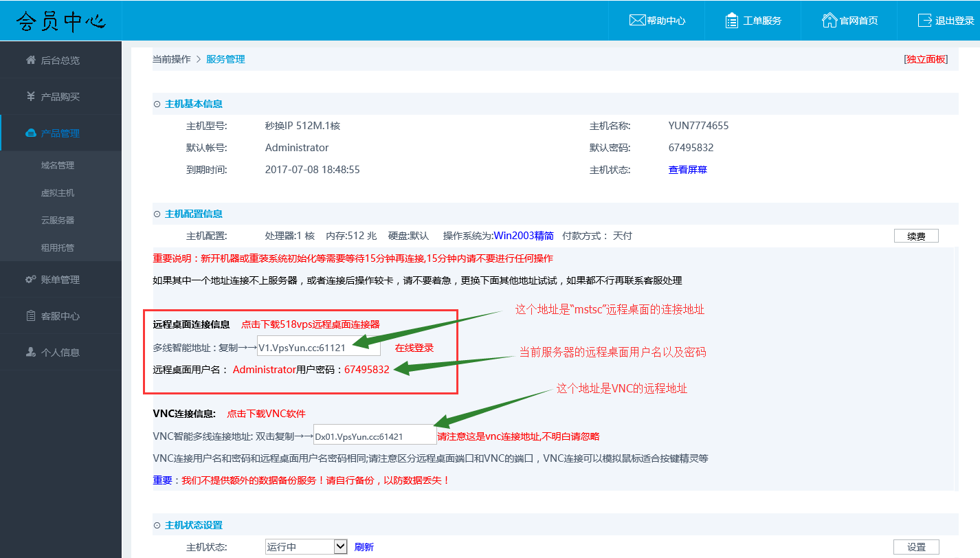The image size is (980, 558).
Task: Open 域名管理 in the sidebar submenu
Action: click(x=58, y=165)
